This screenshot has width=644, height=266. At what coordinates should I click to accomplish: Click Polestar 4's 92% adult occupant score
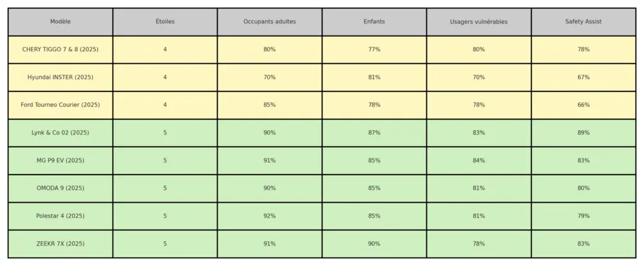click(x=269, y=216)
